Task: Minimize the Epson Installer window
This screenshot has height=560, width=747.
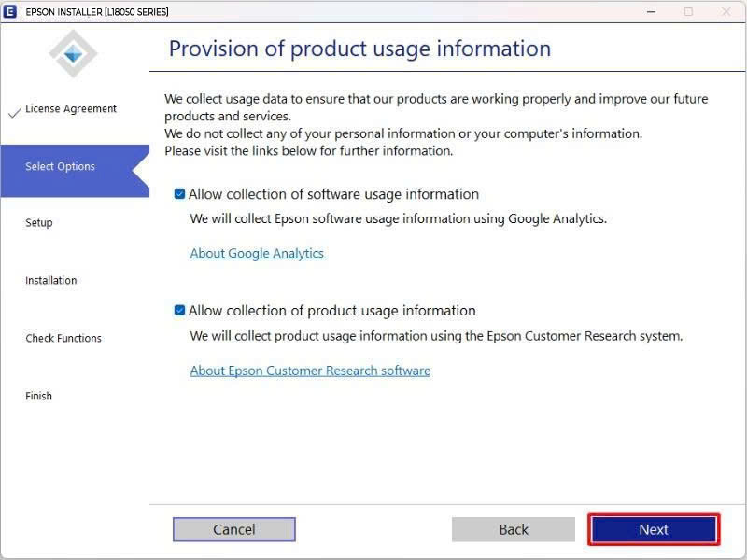Action: point(651,11)
